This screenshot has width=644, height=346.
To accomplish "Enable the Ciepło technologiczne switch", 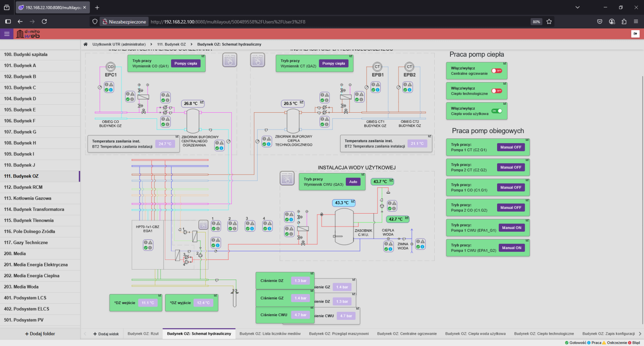I will coord(497,91).
